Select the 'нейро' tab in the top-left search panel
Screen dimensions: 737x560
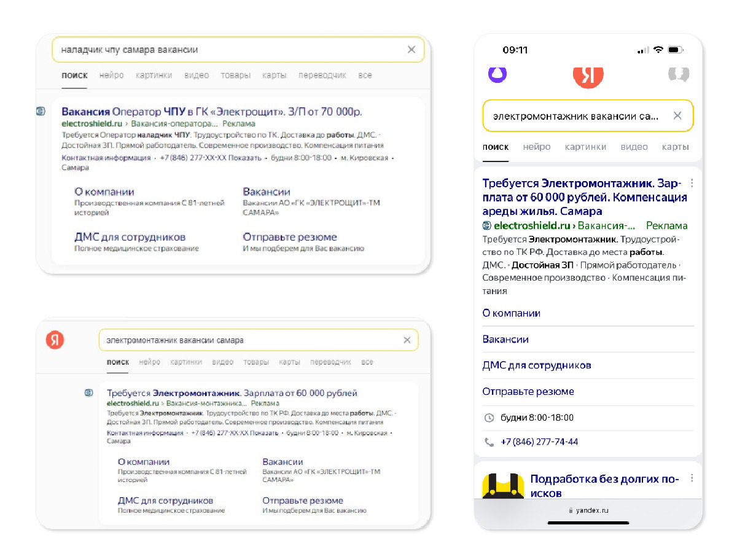point(112,76)
